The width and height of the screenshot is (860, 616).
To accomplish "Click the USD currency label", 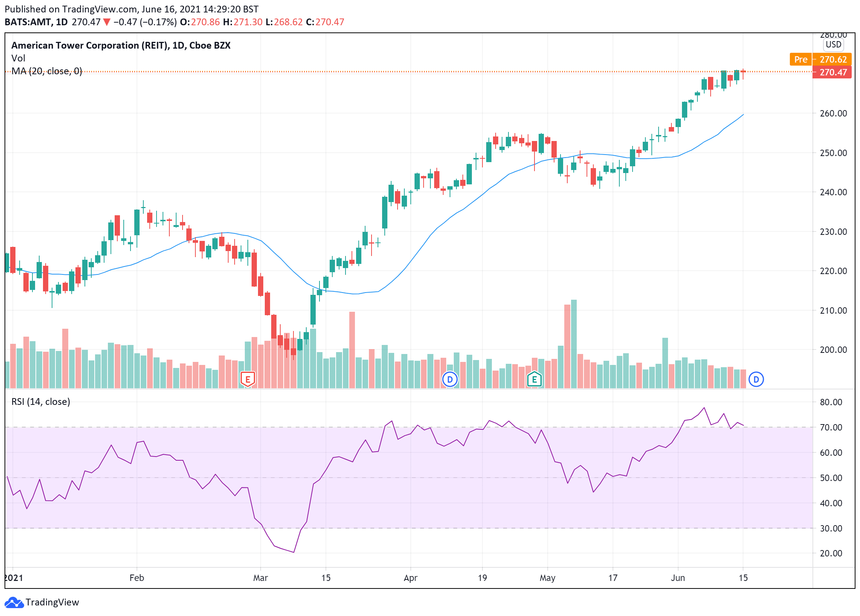I will pos(834,44).
